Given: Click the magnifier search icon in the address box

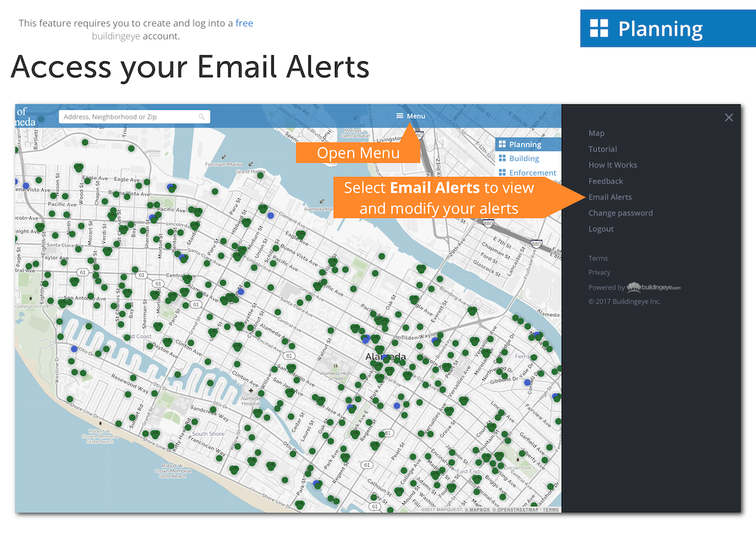Looking at the screenshot, I should [202, 117].
